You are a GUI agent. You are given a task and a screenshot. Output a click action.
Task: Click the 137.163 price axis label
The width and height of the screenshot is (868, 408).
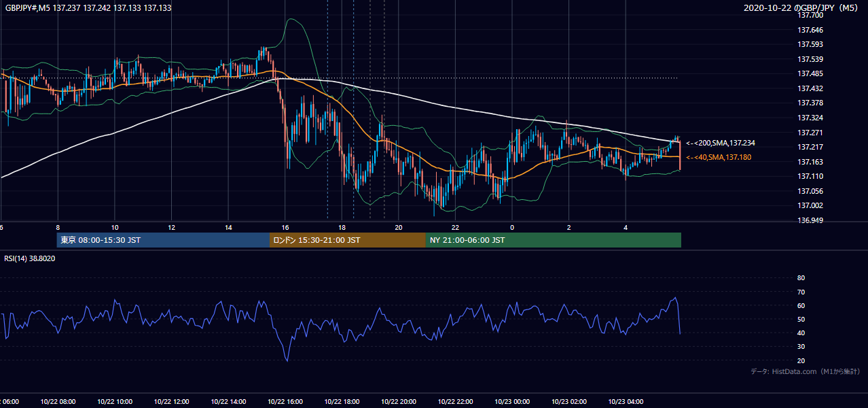pos(811,162)
